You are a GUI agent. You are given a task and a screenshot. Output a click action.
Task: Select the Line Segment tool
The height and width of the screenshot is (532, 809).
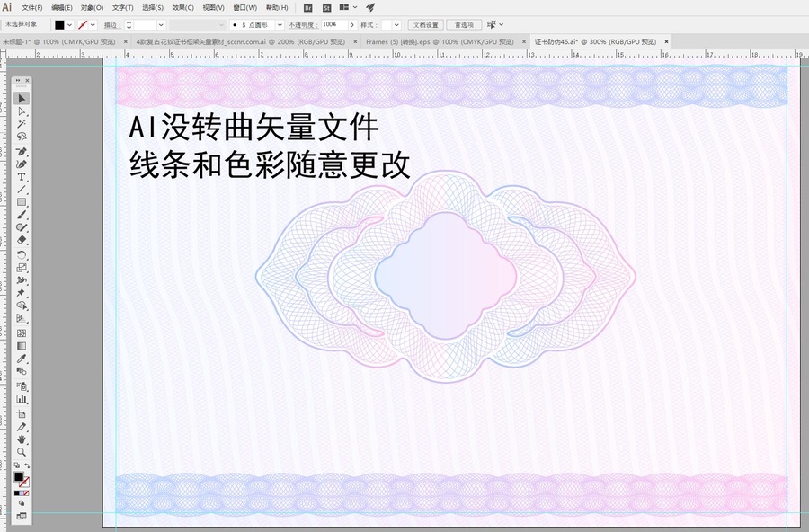[x=22, y=190]
